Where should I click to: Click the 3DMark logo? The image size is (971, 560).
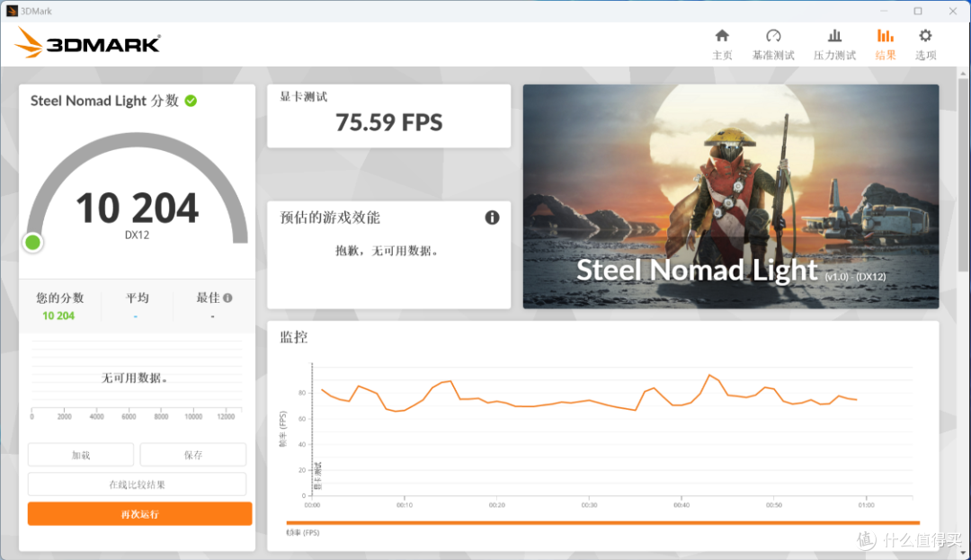click(87, 43)
